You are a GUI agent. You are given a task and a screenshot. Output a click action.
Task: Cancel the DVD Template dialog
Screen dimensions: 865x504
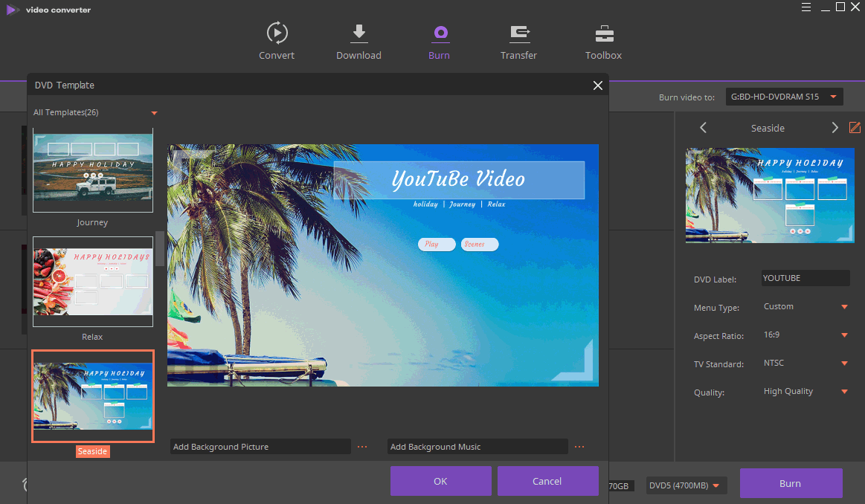tap(547, 481)
